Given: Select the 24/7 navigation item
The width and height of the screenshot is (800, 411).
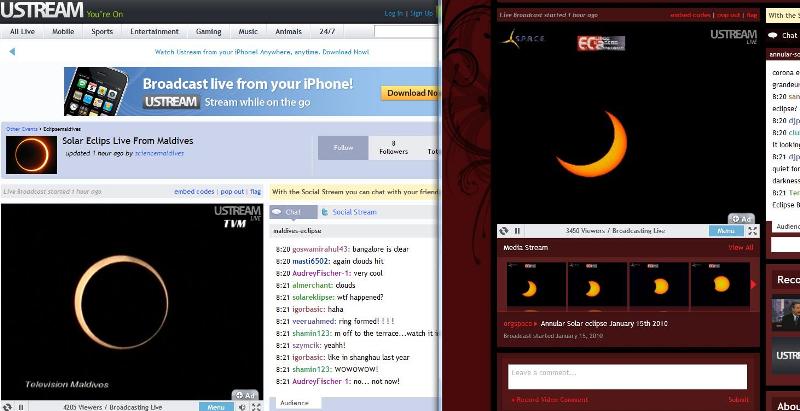Looking at the screenshot, I should (x=327, y=32).
